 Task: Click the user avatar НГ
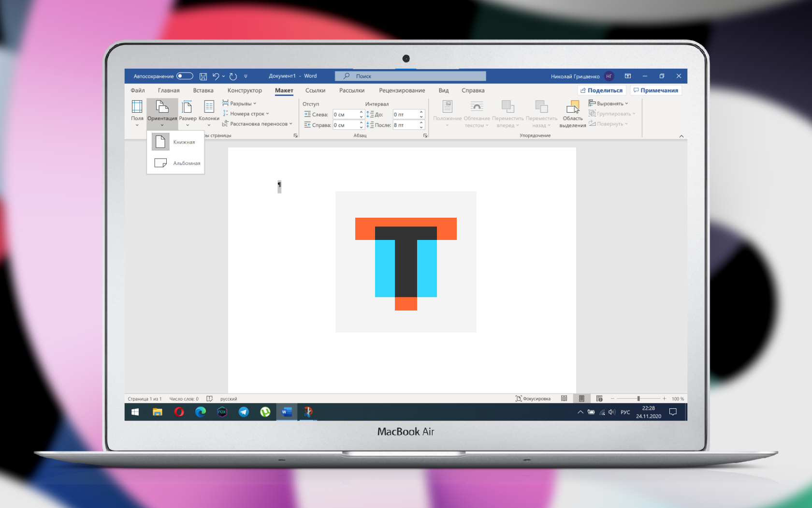click(x=609, y=76)
